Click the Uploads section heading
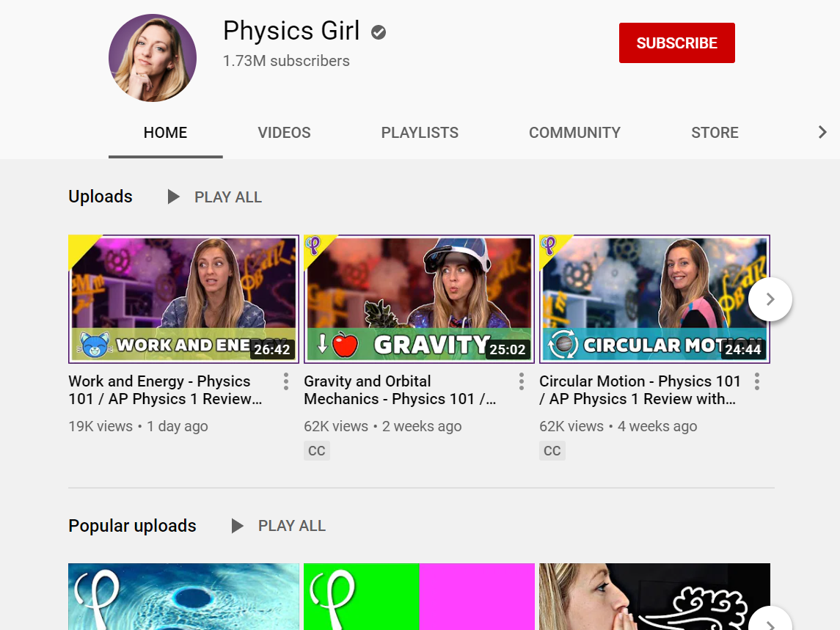The image size is (840, 630). point(101,197)
